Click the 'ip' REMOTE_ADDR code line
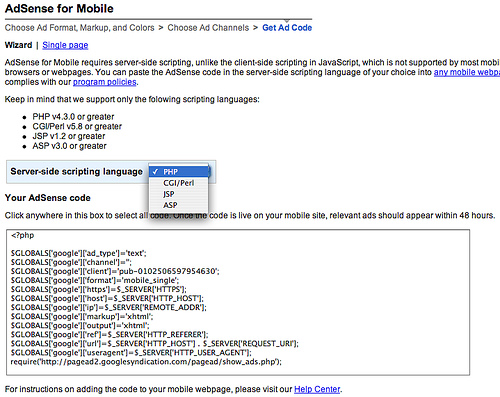The image size is (500, 397). [109, 307]
